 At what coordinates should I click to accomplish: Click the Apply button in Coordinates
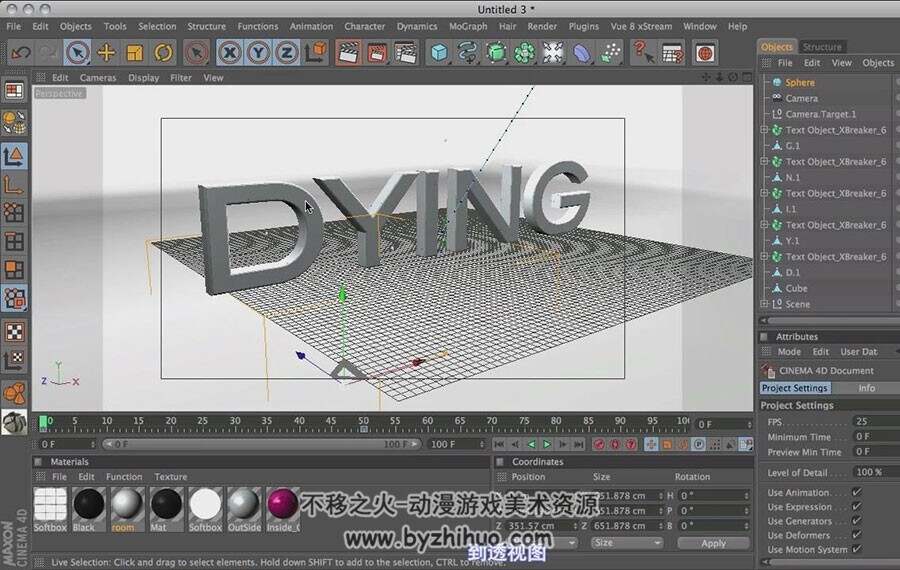tap(713, 543)
